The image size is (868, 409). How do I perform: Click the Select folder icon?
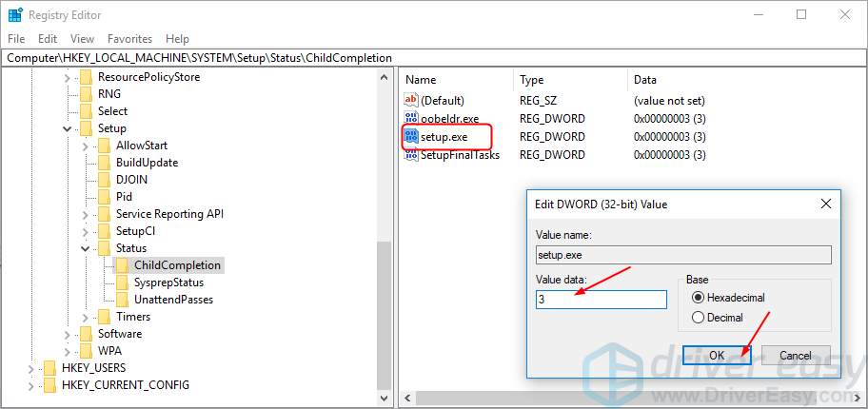(x=86, y=111)
